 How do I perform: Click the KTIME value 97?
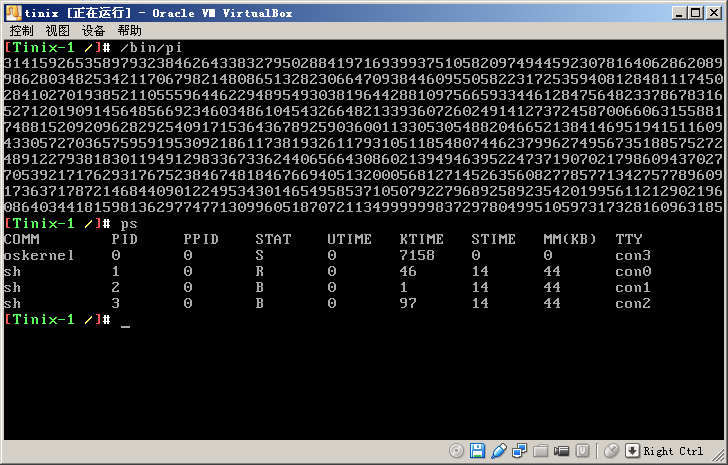pos(408,303)
